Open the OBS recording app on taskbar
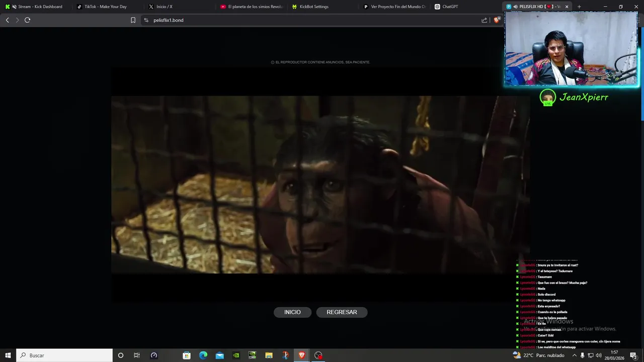644x362 pixels. (318, 355)
